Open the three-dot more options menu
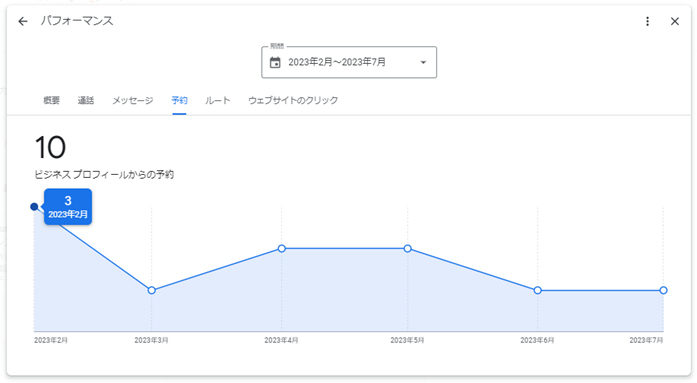The width and height of the screenshot is (697, 383). tap(647, 21)
